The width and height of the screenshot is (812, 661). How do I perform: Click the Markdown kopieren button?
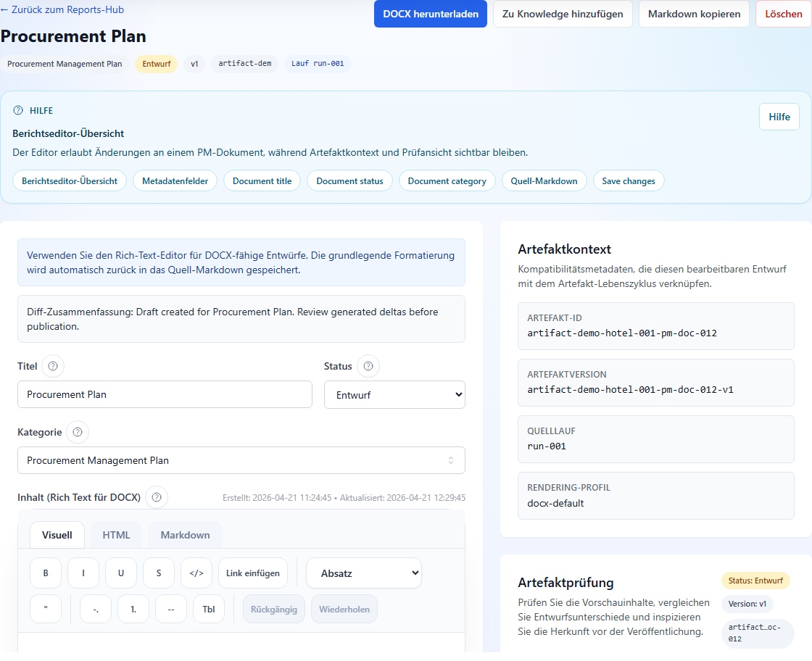693,14
